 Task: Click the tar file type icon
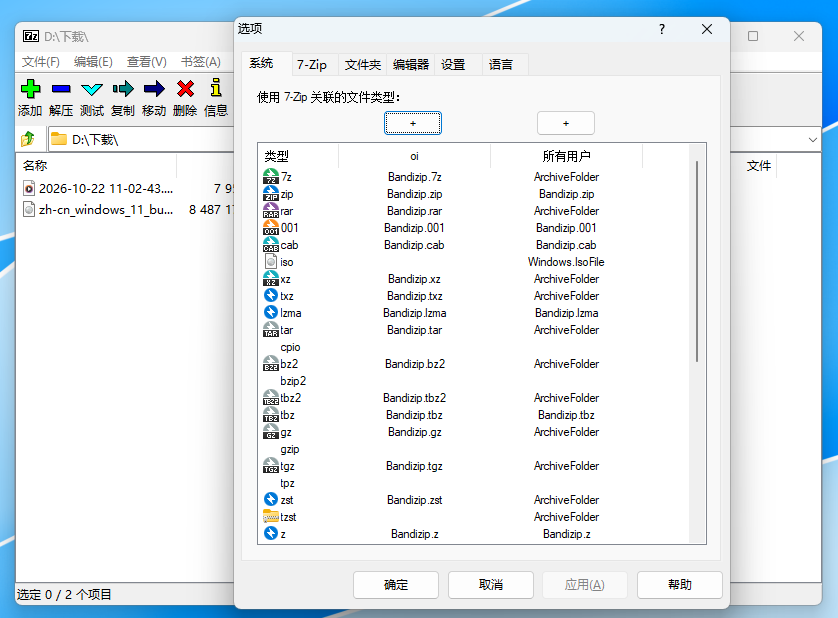[271, 330]
